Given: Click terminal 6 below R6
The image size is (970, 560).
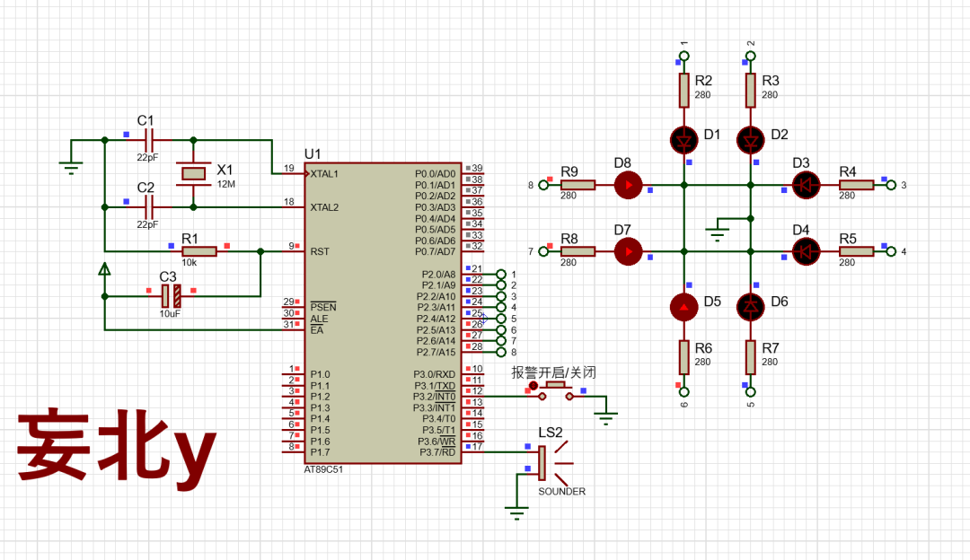Looking at the screenshot, I should point(684,392).
